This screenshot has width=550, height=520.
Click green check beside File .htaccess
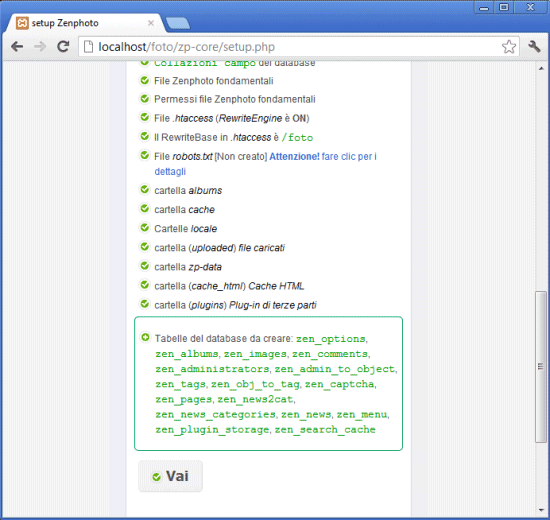[x=145, y=117]
